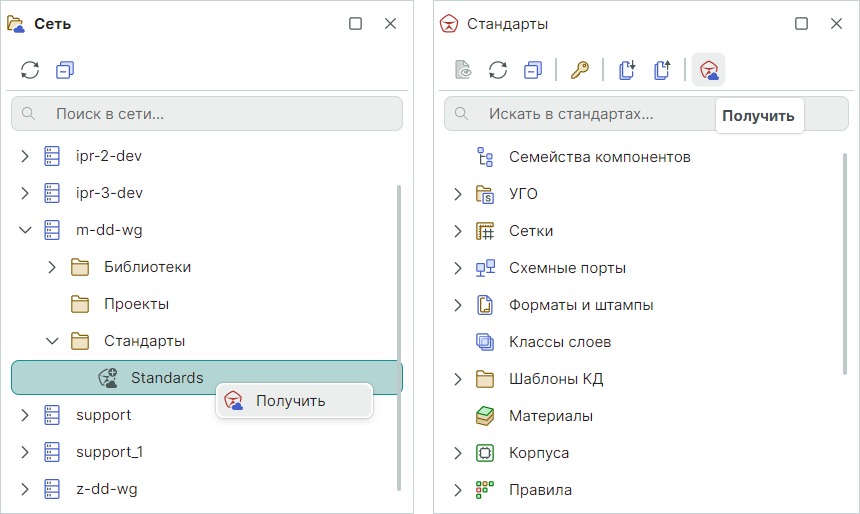Click the support server icon
This screenshot has width=860, height=514.
[x=52, y=415]
